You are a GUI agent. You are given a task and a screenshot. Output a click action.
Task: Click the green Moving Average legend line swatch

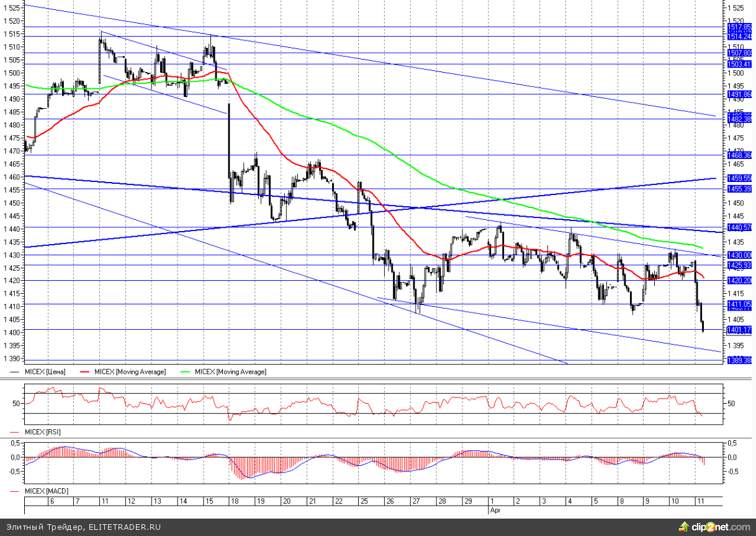click(x=186, y=371)
